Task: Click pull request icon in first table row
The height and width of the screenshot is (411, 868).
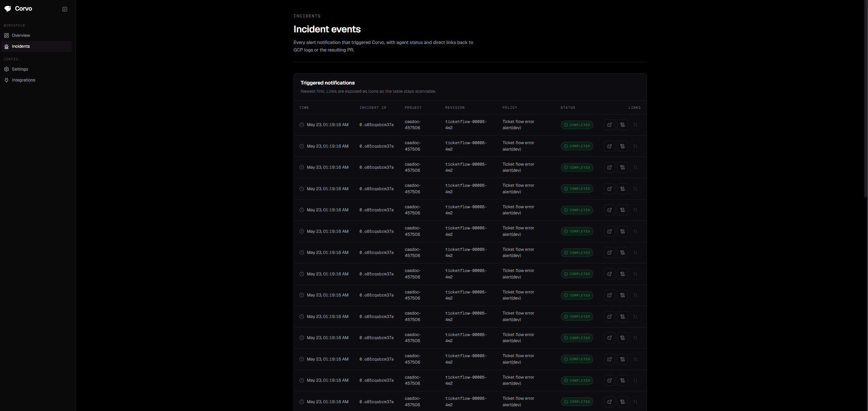Action: click(635, 125)
